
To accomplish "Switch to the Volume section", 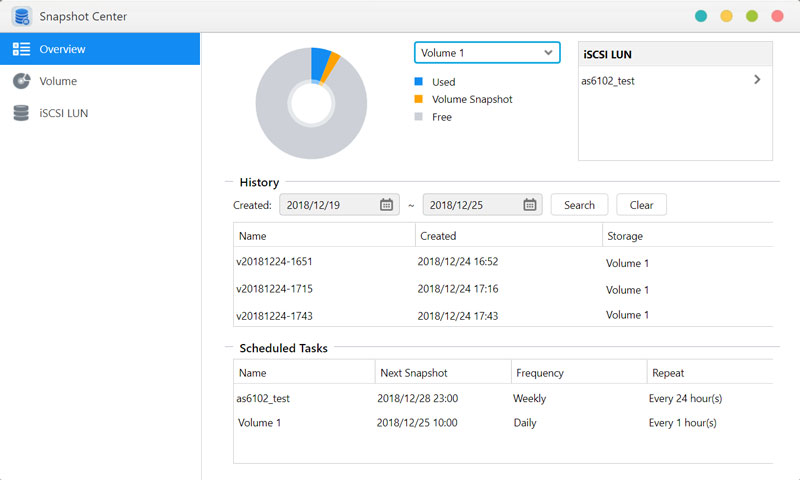I will pos(58,81).
